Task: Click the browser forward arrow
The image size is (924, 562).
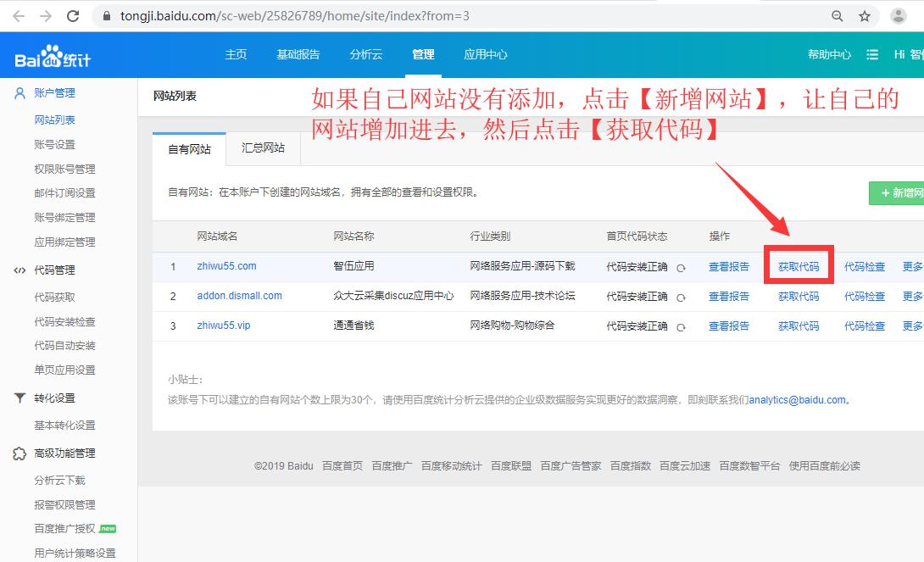Action: click(46, 16)
